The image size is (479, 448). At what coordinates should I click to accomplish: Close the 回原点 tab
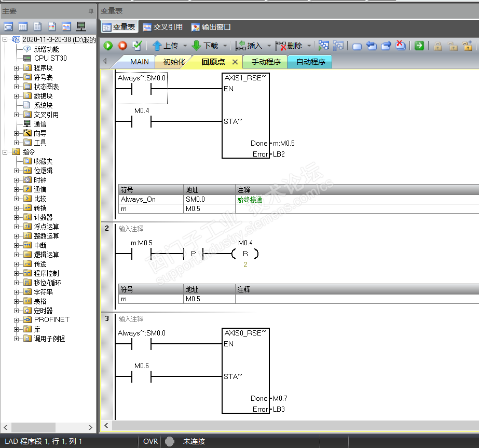point(235,62)
